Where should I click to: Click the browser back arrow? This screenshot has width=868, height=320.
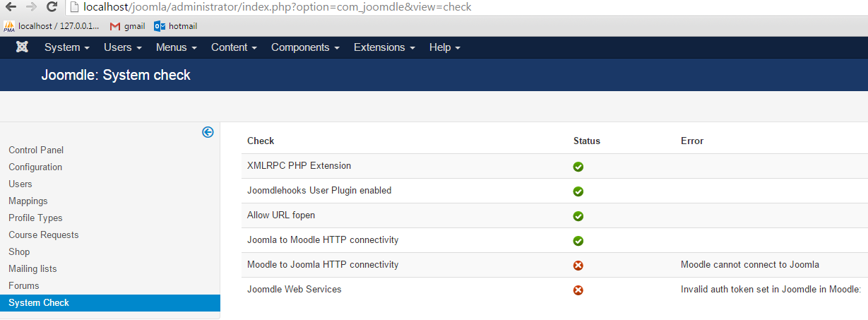click(11, 7)
